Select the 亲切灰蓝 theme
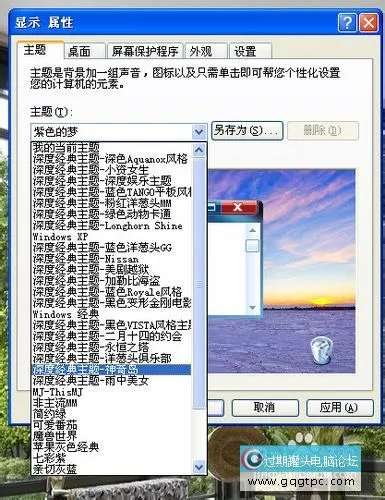This screenshot has height=500, width=385. point(111,469)
